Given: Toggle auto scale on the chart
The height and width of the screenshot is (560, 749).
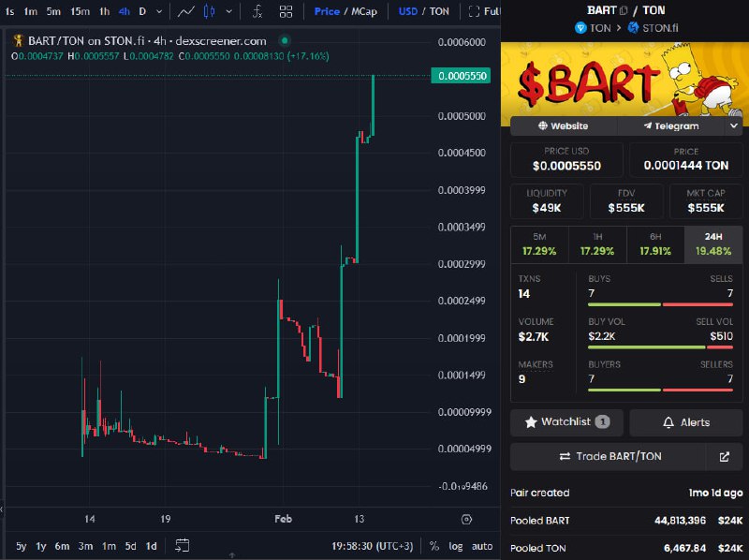Looking at the screenshot, I should coord(482,546).
